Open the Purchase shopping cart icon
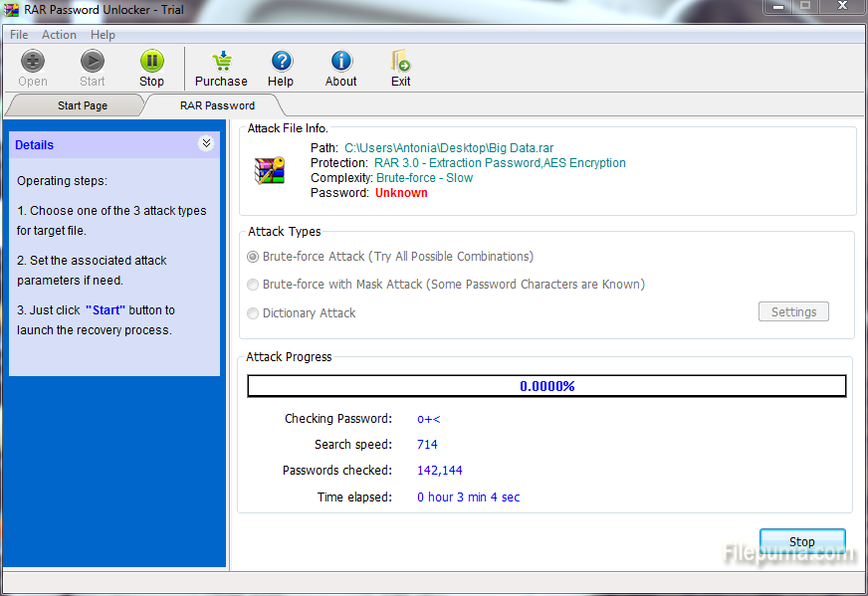 point(221,62)
